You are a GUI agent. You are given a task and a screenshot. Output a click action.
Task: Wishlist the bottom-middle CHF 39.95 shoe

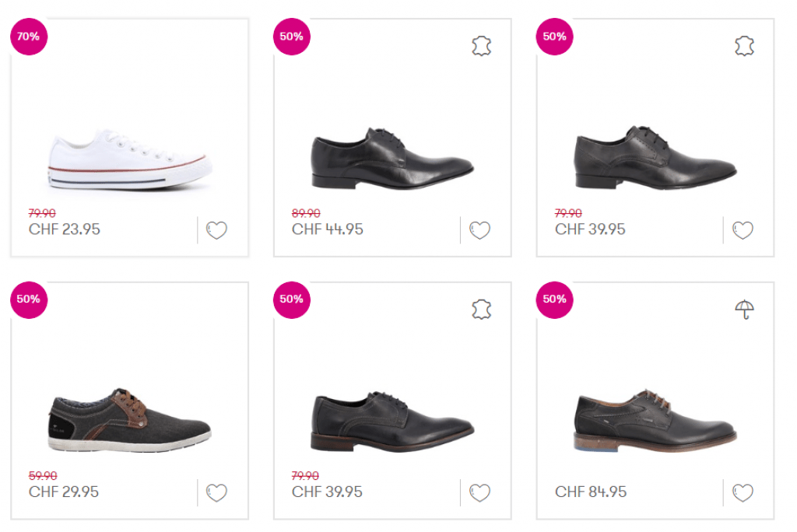pyautogui.click(x=479, y=492)
